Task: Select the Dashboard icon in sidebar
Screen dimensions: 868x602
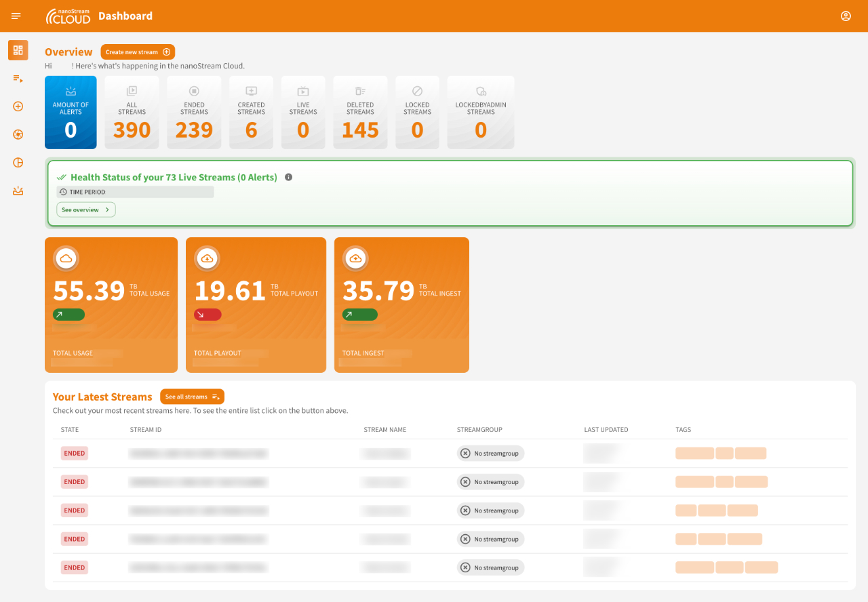Action: (x=18, y=50)
